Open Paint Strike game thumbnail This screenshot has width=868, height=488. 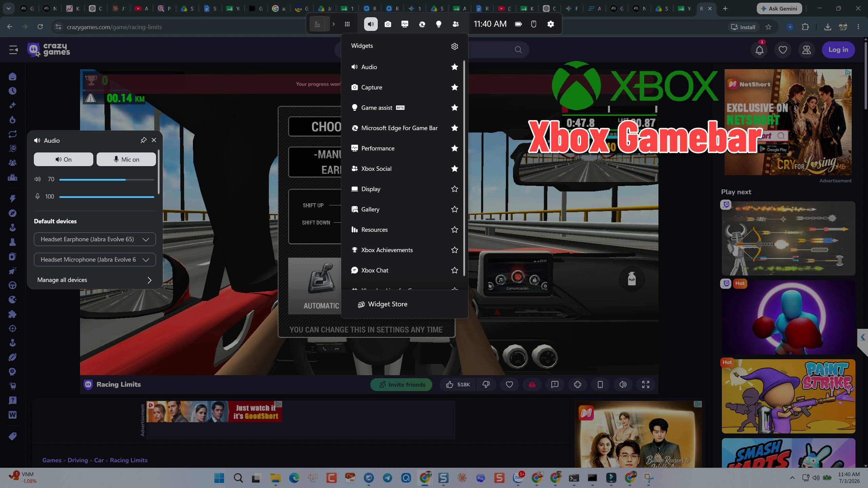(788, 396)
